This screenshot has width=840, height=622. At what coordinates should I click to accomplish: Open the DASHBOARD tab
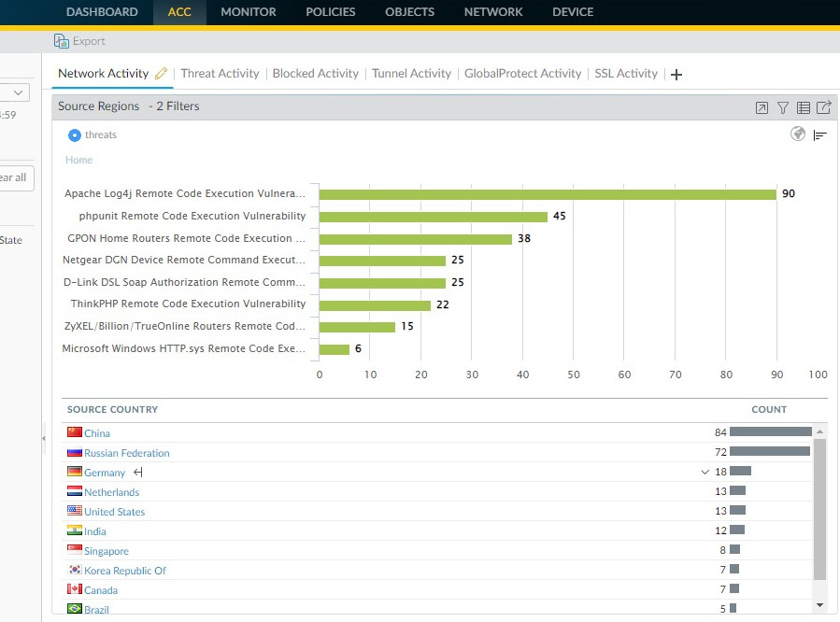[x=102, y=12]
